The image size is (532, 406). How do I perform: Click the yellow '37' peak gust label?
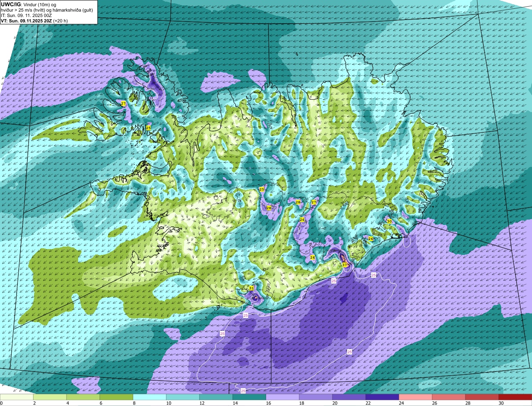click(x=345, y=265)
